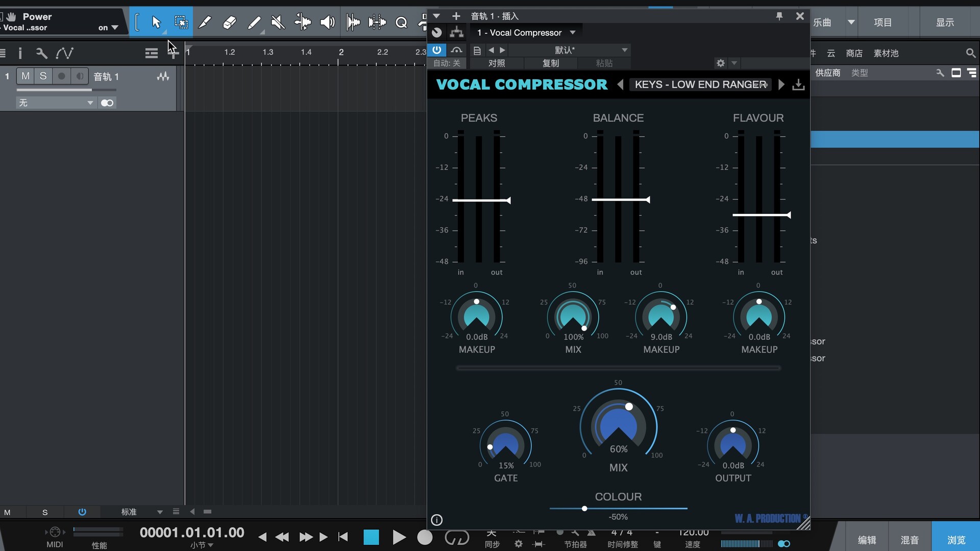
Task: Open 1 - Vocal Compressor slot dropdown
Action: [x=526, y=33]
